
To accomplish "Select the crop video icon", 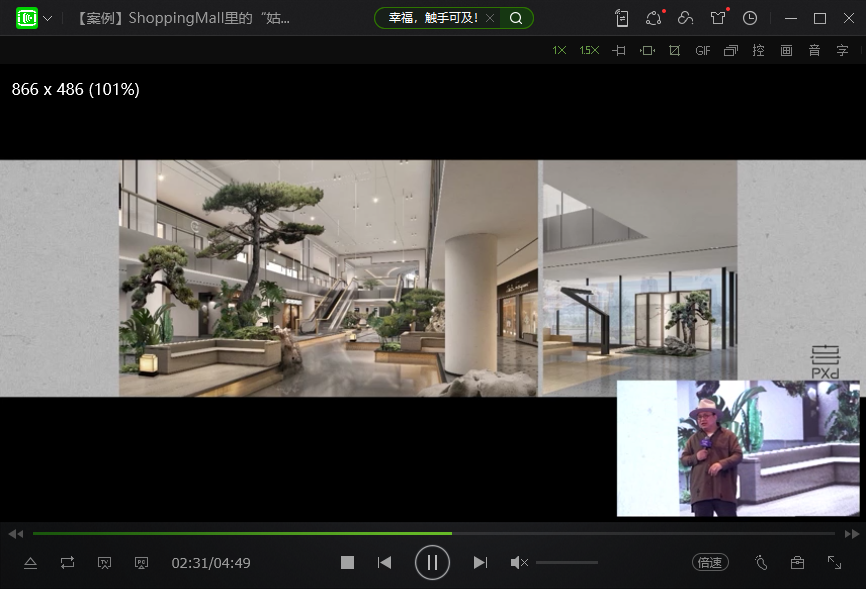I will (x=674, y=50).
